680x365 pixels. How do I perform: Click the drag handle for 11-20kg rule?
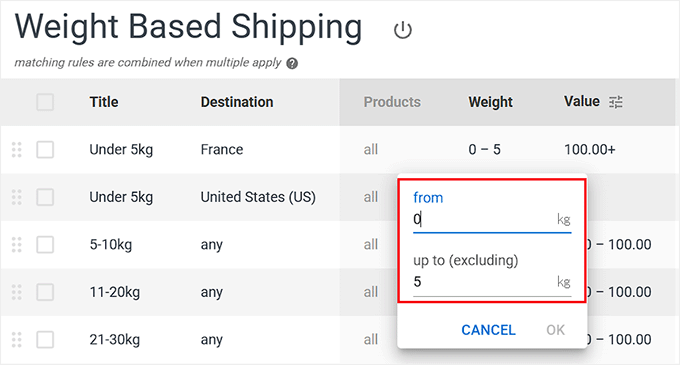click(x=16, y=292)
